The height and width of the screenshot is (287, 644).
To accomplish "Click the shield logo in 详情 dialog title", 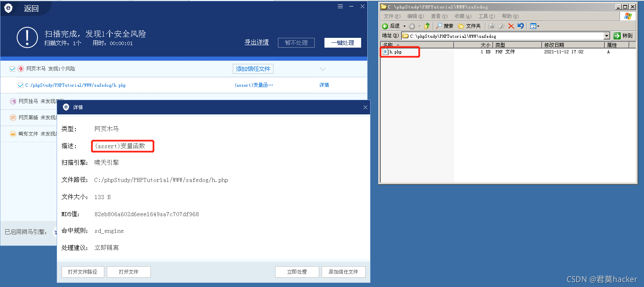I will click(x=66, y=107).
